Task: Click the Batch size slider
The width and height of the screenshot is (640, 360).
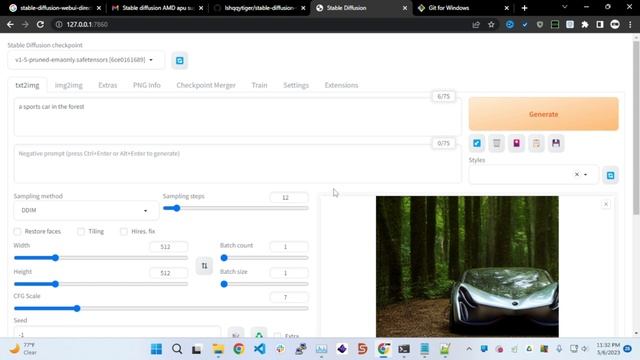Action: [x=264, y=284]
